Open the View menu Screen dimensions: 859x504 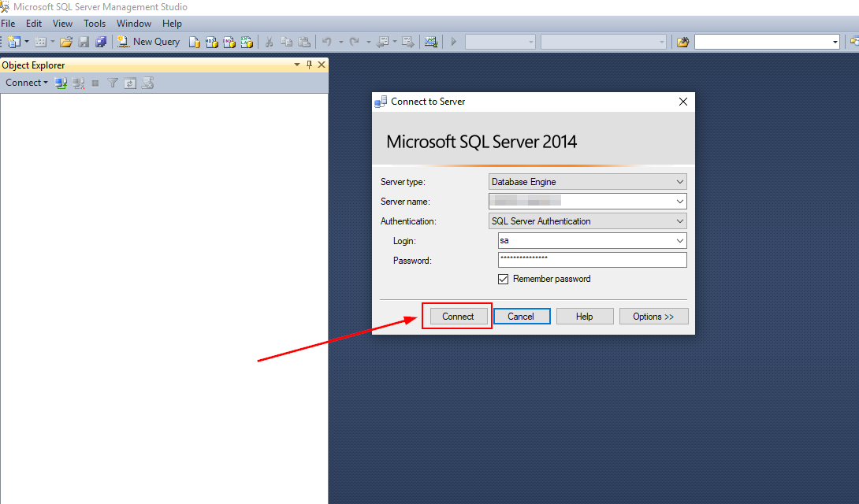[x=62, y=24]
